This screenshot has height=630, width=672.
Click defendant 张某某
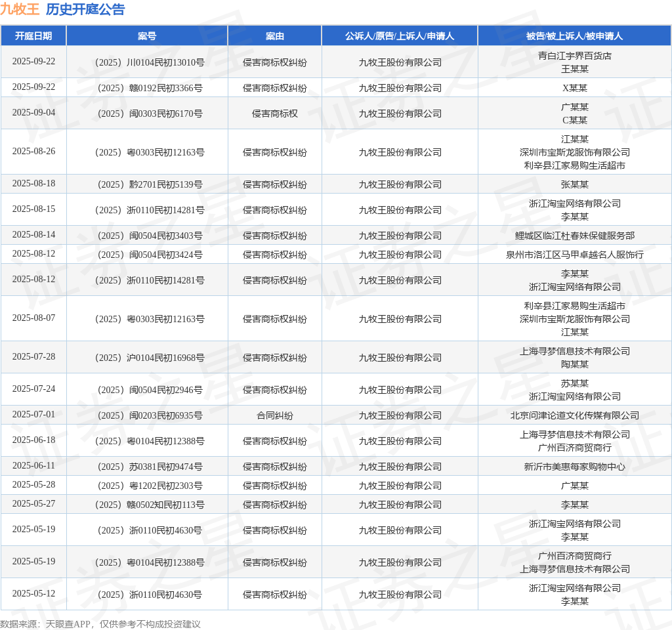point(575,184)
